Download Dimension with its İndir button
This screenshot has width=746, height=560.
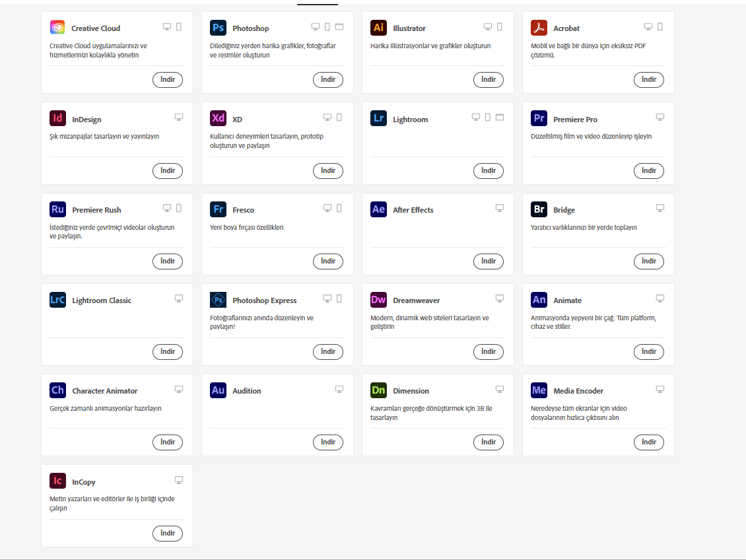(x=488, y=442)
